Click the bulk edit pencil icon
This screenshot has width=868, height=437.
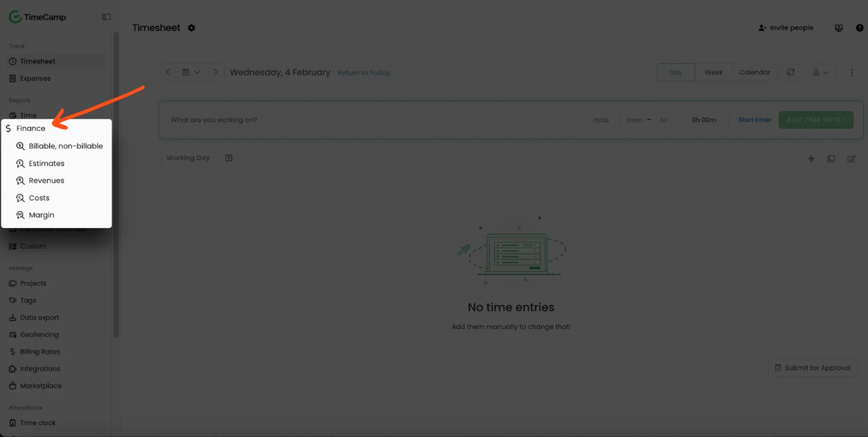pos(851,158)
